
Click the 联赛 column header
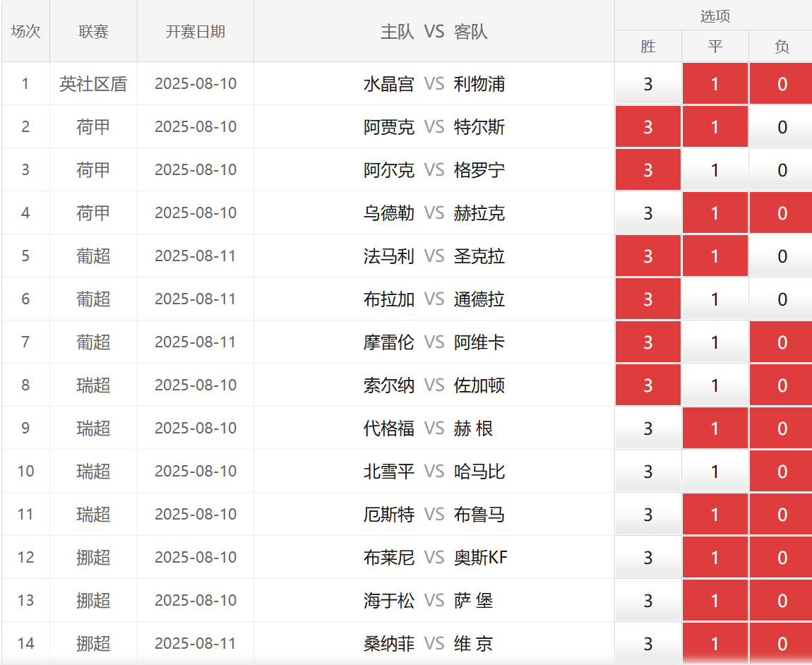93,31
